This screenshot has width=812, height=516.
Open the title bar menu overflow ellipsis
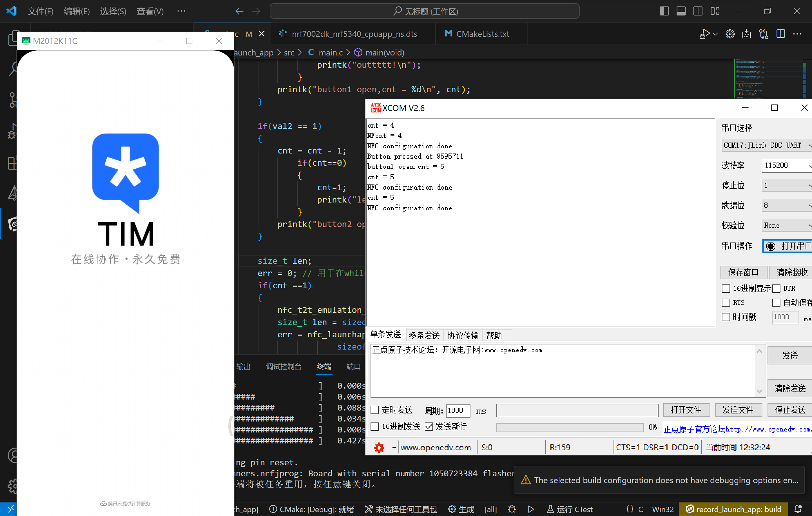[x=181, y=11]
